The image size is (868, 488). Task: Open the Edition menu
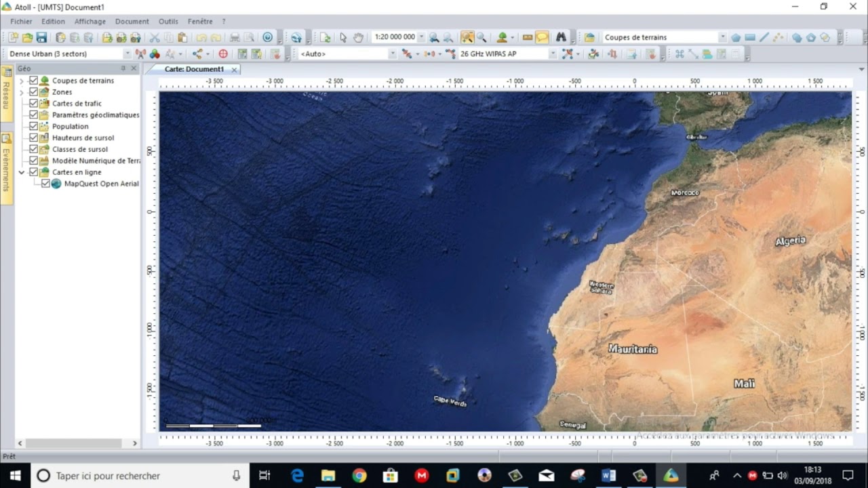[53, 22]
